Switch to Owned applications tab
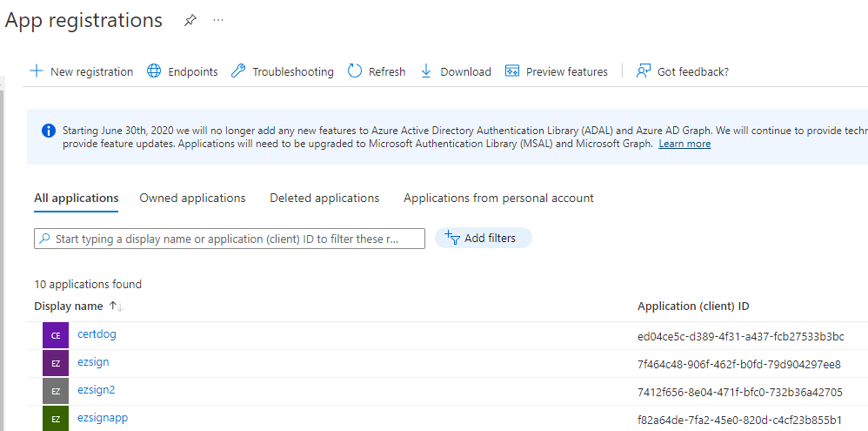This screenshot has width=868, height=431. (x=192, y=199)
